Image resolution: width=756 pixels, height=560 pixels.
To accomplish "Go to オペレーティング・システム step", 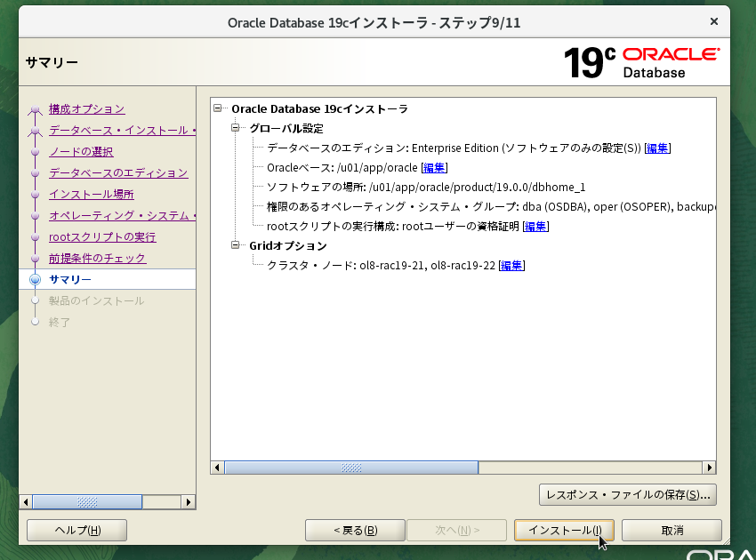I will [x=123, y=215].
